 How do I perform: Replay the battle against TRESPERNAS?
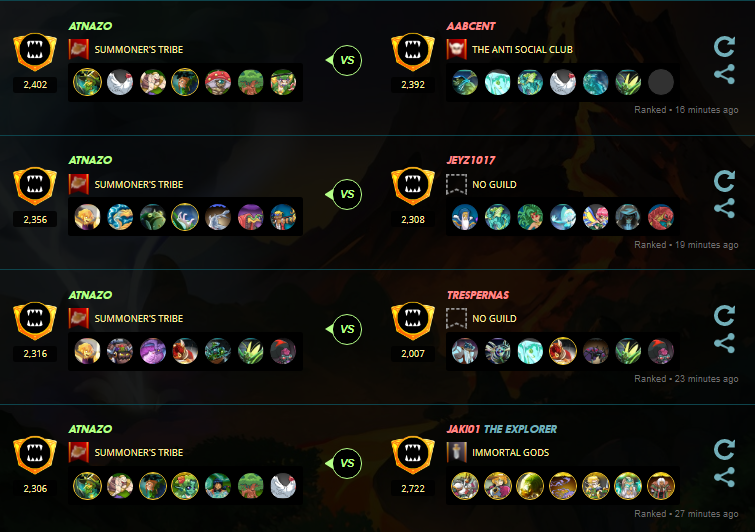(x=724, y=315)
